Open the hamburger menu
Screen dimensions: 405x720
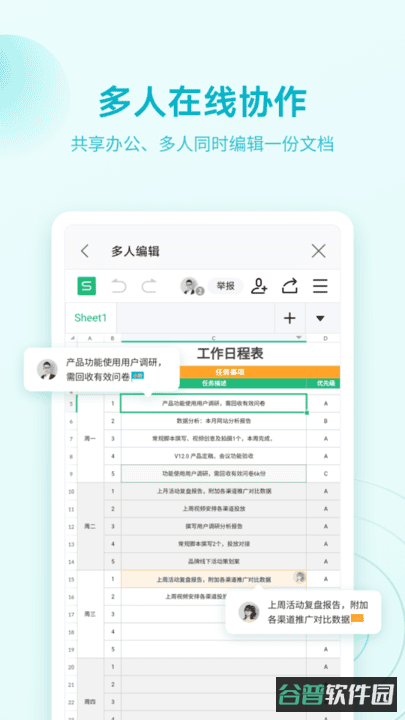320,286
